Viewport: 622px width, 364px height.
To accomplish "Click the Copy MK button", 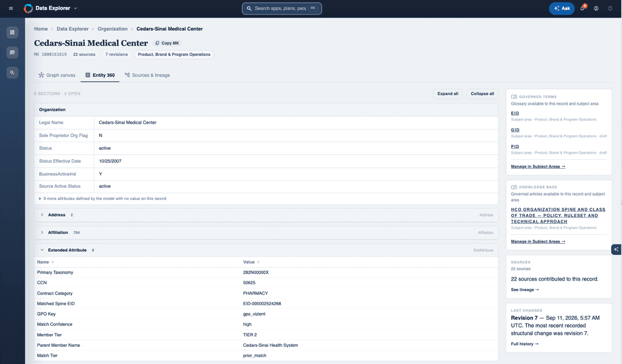I will click(167, 43).
